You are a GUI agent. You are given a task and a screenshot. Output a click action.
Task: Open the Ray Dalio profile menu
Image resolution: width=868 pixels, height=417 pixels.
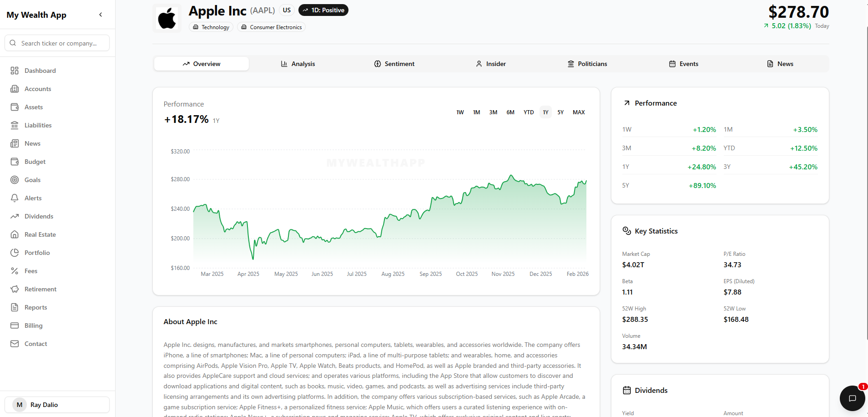click(x=57, y=405)
